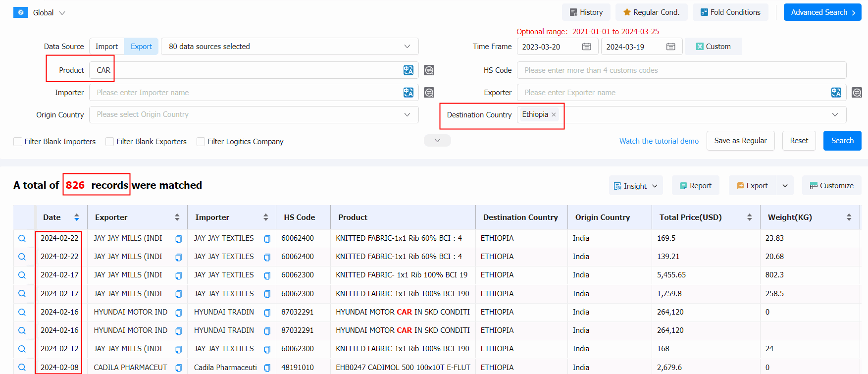Image resolution: width=868 pixels, height=374 pixels.
Task: Copy exporter name HYUNDAI MOTOR IND in first Hyundai row
Action: pos(178,313)
